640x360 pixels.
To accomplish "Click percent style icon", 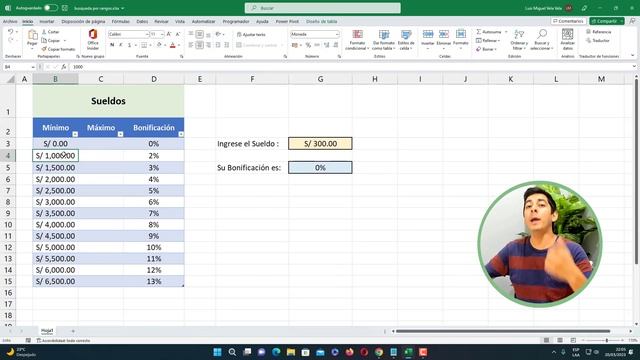I will tap(308, 45).
